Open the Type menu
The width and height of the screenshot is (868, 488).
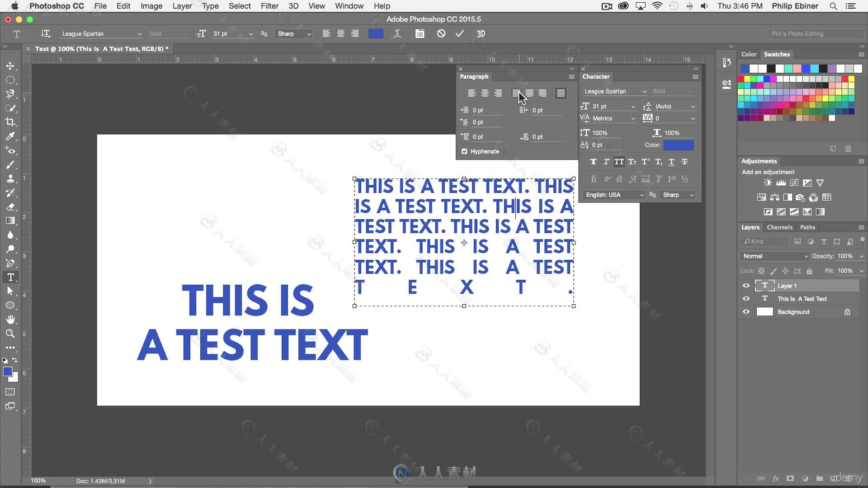point(210,6)
